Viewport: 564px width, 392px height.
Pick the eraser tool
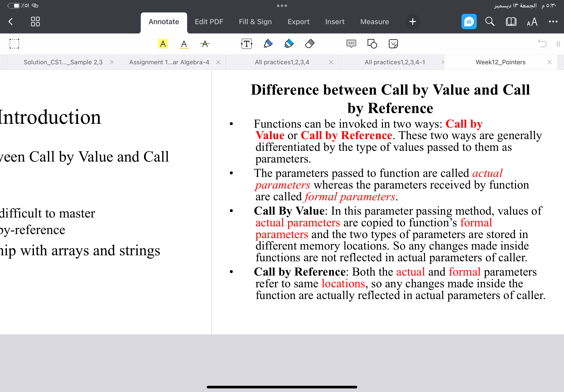click(309, 44)
